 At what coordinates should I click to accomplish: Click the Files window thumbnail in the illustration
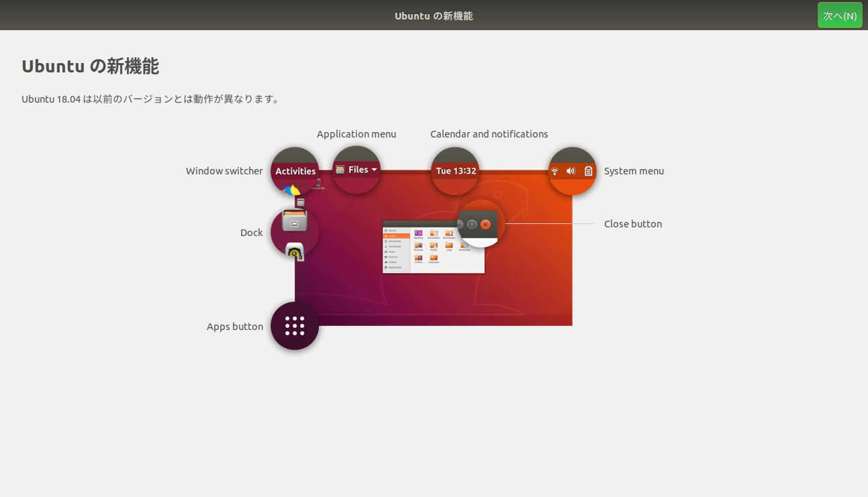[x=434, y=247]
